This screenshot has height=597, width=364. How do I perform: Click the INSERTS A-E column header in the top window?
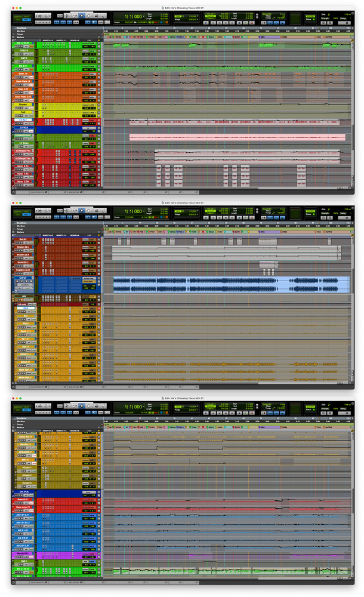pyautogui.click(x=48, y=41)
